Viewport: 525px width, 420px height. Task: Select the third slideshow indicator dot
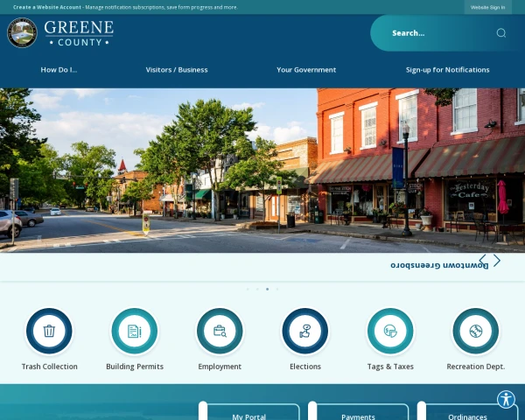(267, 289)
